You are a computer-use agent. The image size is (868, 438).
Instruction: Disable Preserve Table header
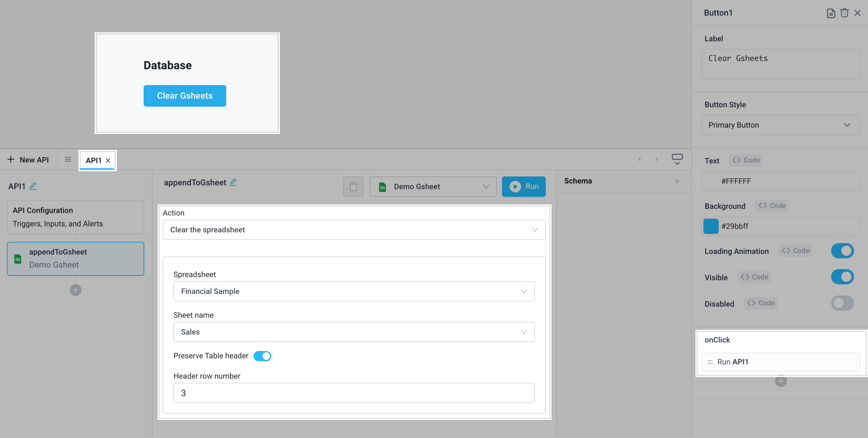coord(262,356)
